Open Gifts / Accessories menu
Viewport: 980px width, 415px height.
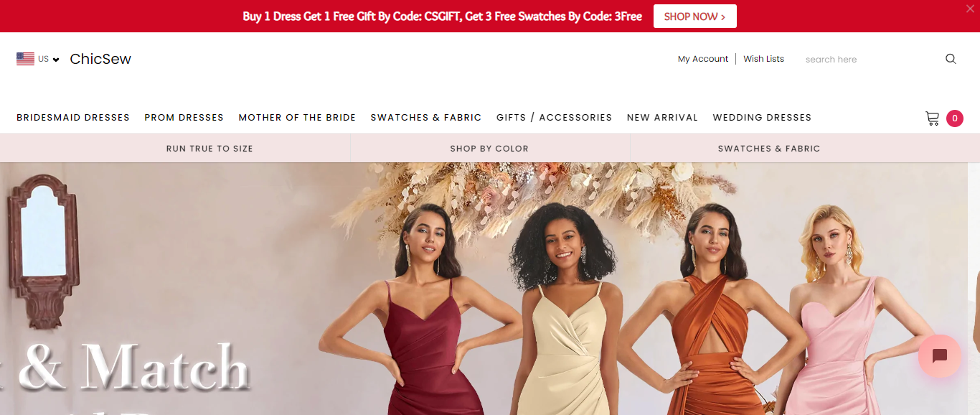tap(554, 117)
